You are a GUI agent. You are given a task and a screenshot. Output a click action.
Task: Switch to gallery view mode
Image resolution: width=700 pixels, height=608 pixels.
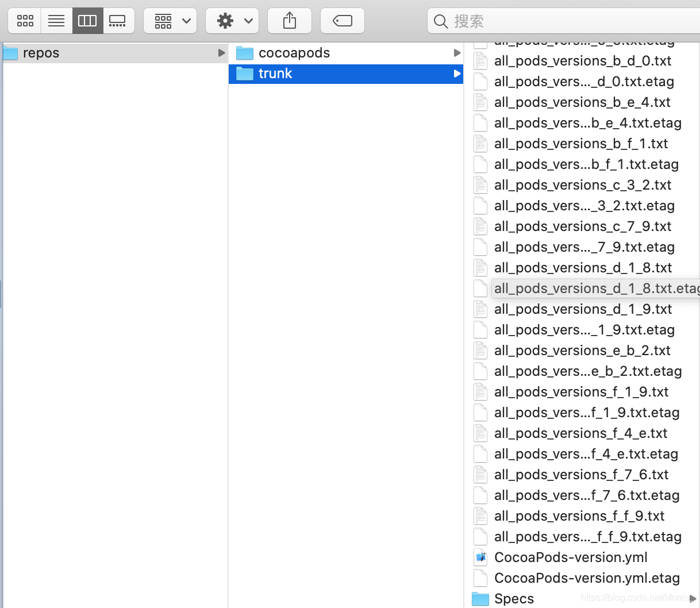[x=118, y=21]
